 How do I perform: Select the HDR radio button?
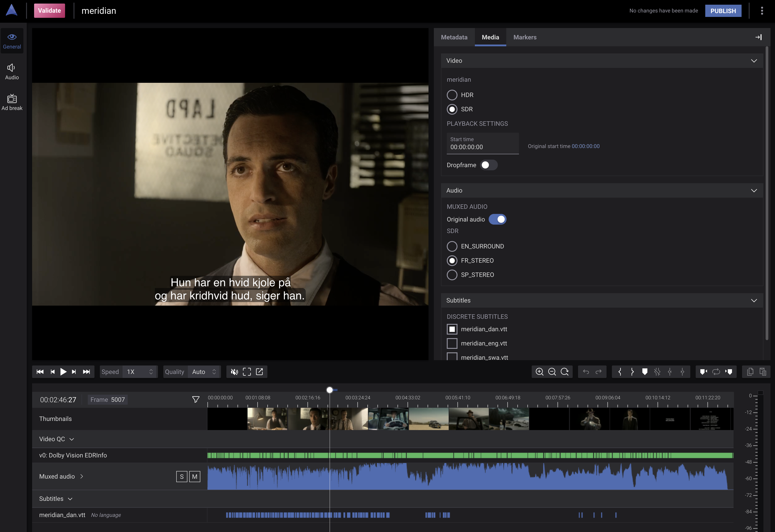pyautogui.click(x=452, y=95)
